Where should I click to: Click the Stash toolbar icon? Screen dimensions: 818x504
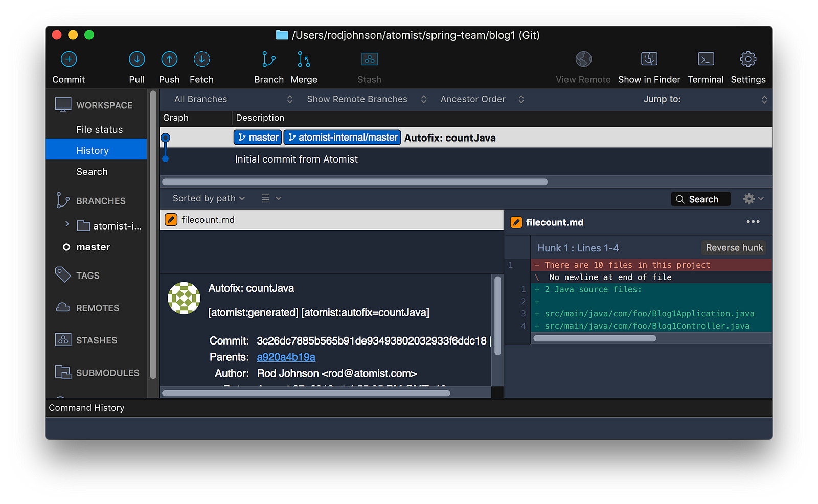coord(370,59)
